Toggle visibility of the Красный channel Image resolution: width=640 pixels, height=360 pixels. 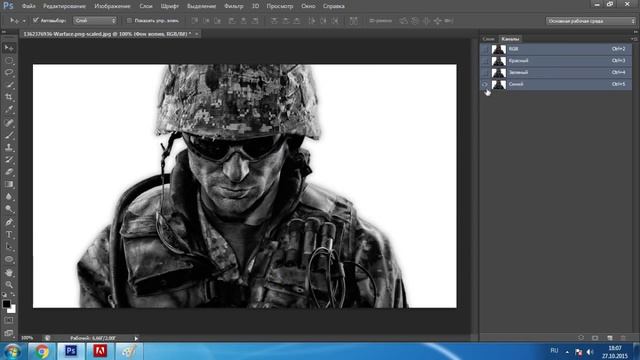(x=485, y=61)
